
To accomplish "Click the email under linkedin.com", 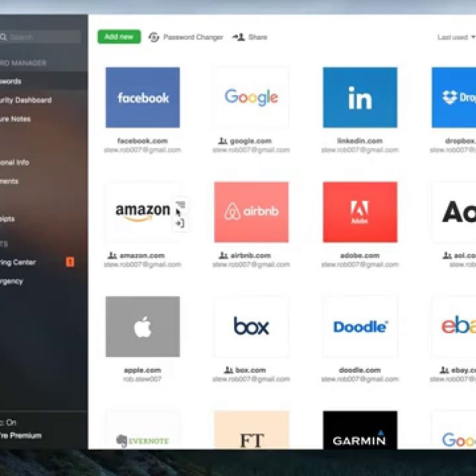I will pos(360,150).
